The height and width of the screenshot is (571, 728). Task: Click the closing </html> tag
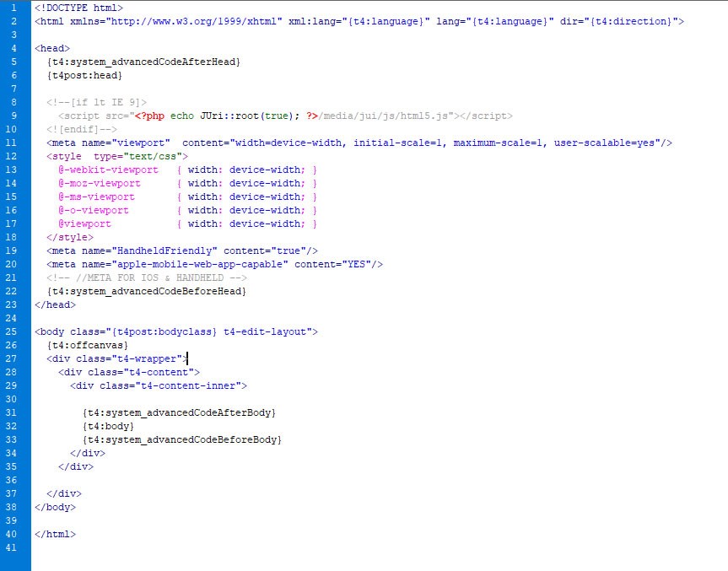(x=55, y=534)
